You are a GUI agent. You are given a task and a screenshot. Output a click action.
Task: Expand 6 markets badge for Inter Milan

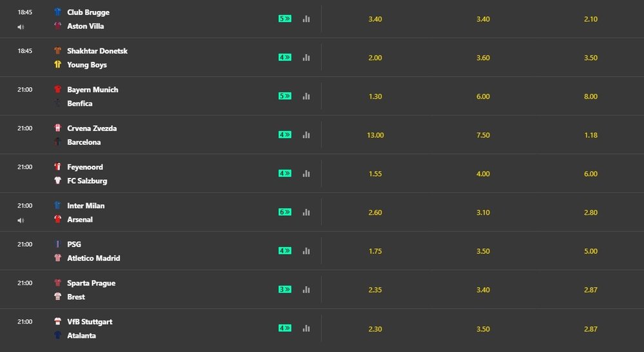point(285,212)
